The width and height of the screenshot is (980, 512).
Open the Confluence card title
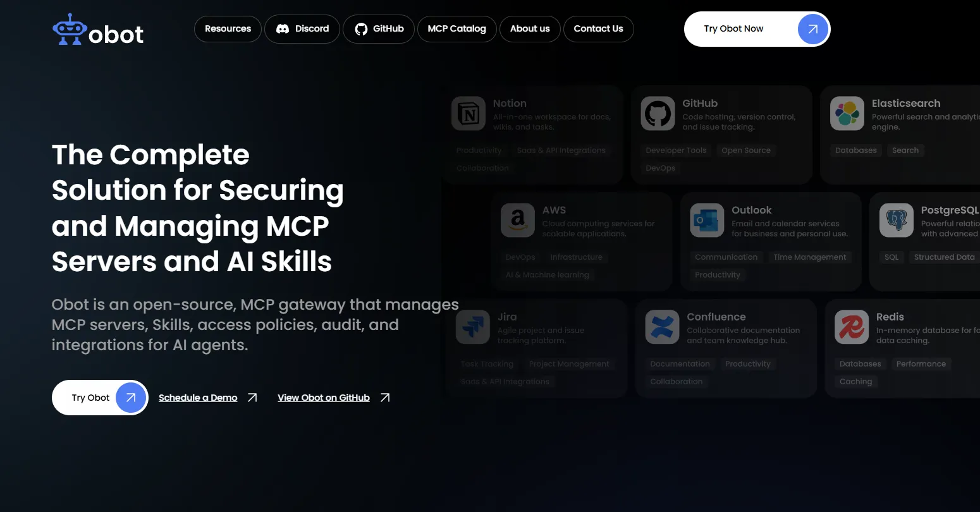(716, 317)
